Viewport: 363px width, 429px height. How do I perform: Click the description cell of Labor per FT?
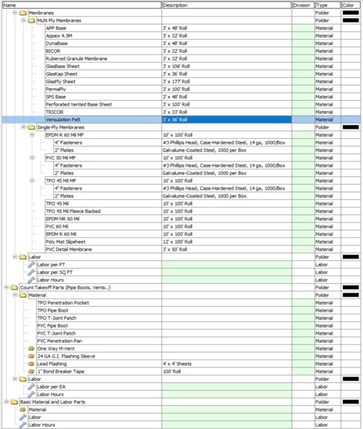click(227, 265)
